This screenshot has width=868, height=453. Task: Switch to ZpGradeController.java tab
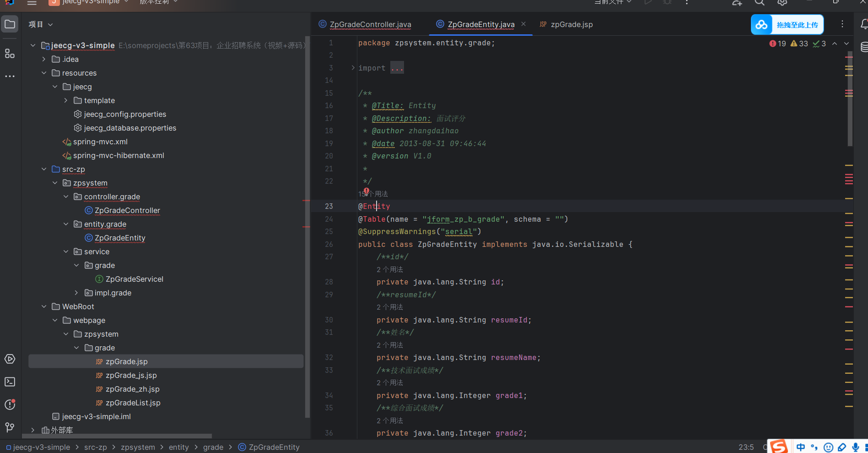tap(365, 24)
